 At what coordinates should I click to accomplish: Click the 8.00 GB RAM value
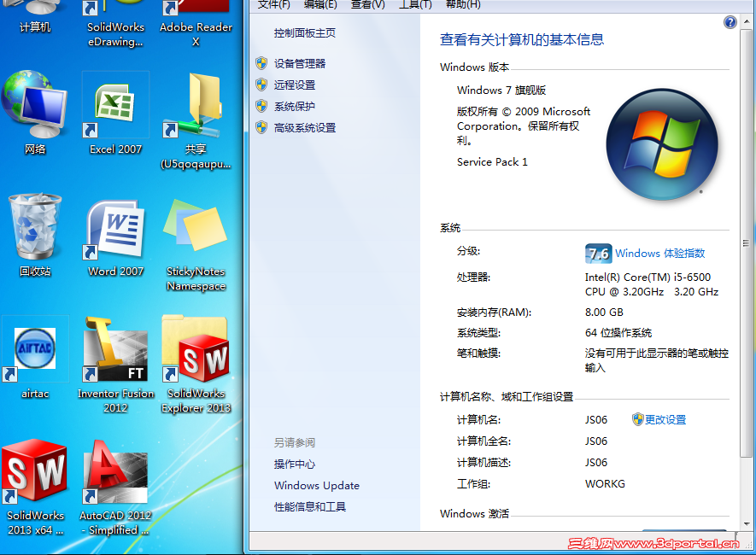click(604, 313)
